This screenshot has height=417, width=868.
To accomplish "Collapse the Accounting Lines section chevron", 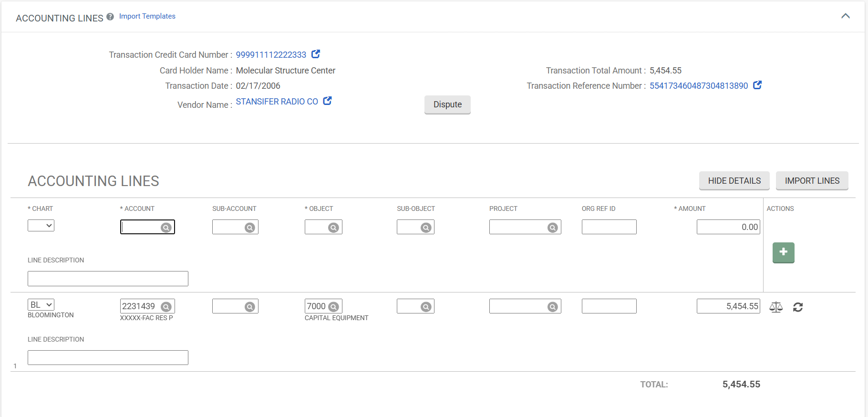I will (x=845, y=16).
